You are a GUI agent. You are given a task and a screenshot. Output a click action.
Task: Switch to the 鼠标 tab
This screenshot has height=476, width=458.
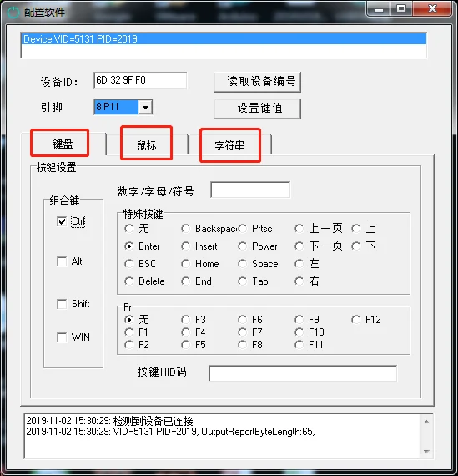click(147, 144)
